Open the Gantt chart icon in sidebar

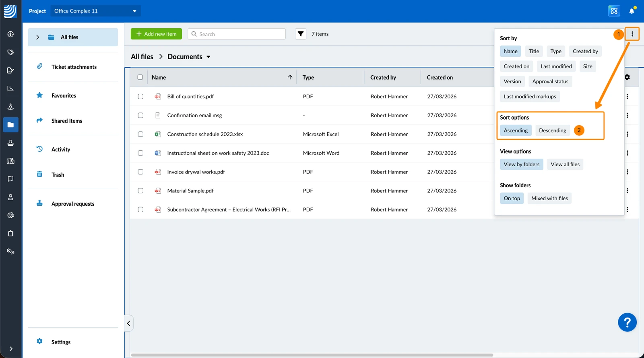(x=10, y=89)
